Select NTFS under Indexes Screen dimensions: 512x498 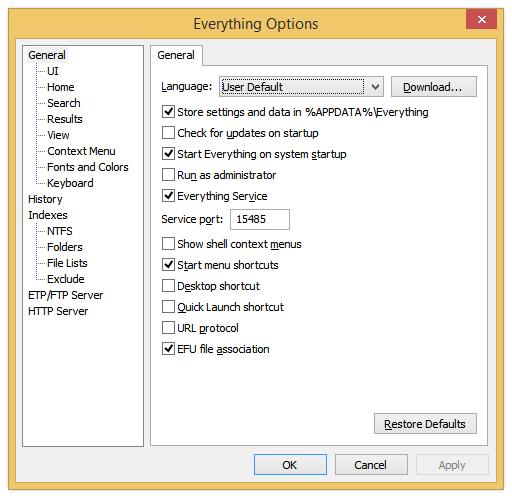click(x=60, y=231)
